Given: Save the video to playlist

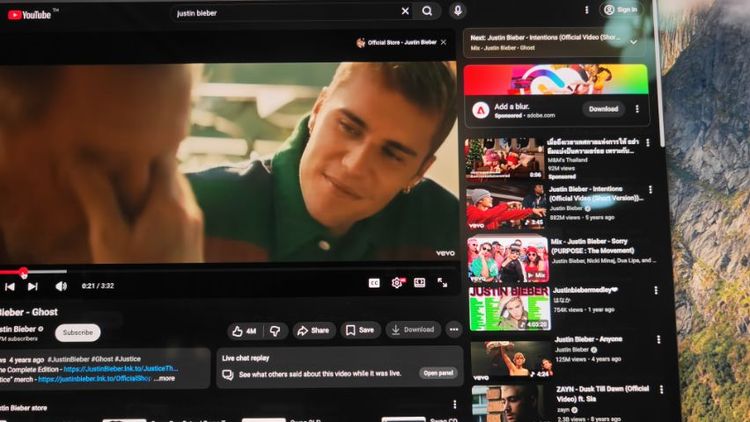Looking at the screenshot, I should tap(360, 330).
